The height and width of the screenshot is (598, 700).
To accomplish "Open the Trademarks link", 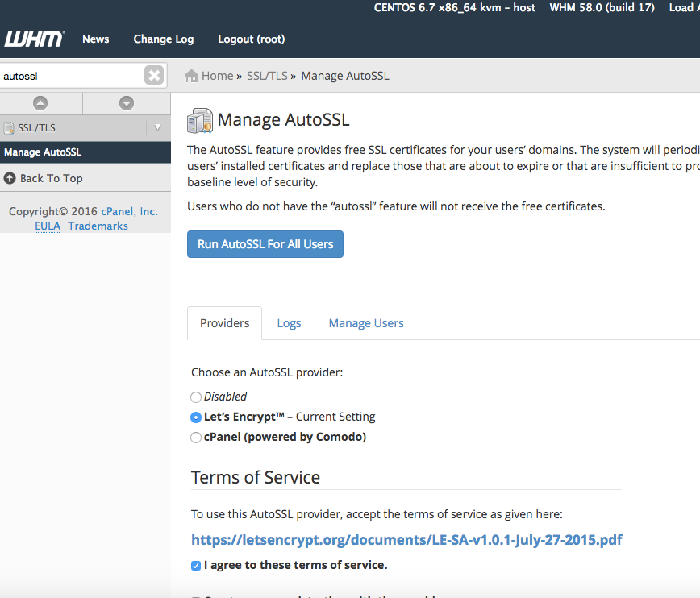I will (x=98, y=226).
